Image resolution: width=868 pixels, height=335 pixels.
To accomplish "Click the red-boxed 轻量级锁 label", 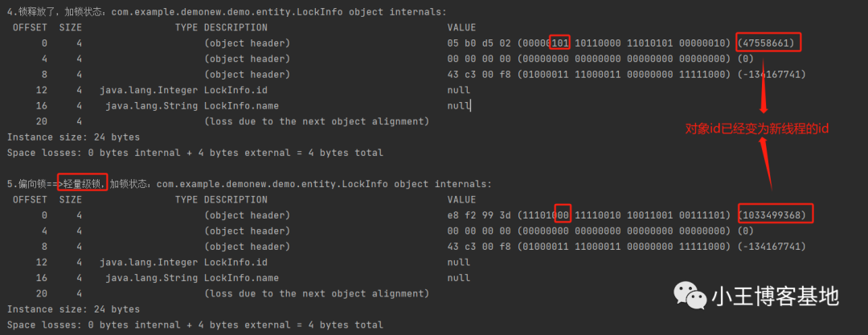I will [82, 184].
